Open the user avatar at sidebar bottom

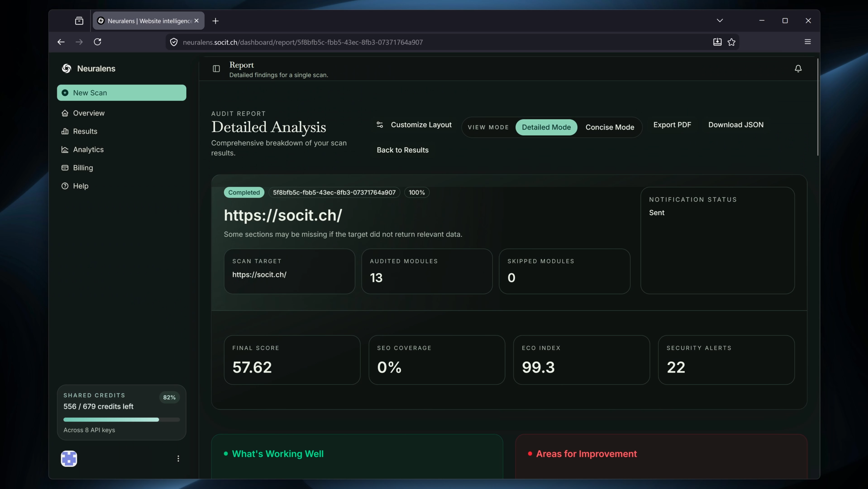pyautogui.click(x=69, y=458)
